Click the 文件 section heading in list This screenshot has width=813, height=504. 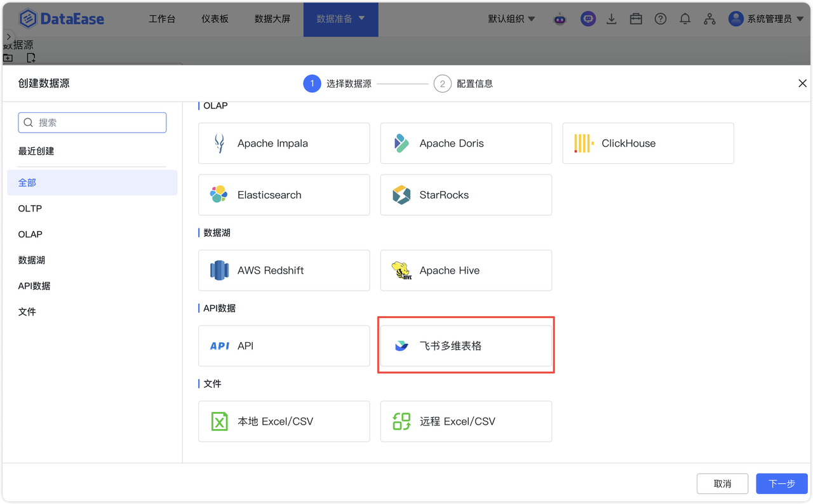[x=212, y=384]
